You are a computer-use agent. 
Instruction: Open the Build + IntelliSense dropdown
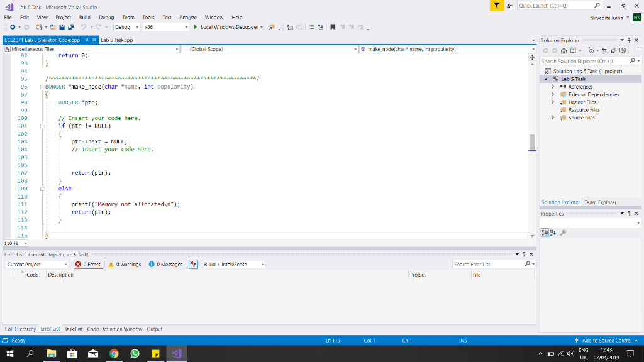234,265
